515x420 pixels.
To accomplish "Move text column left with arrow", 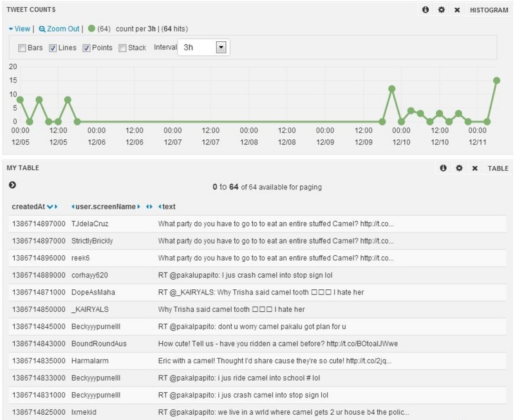I will [160, 207].
